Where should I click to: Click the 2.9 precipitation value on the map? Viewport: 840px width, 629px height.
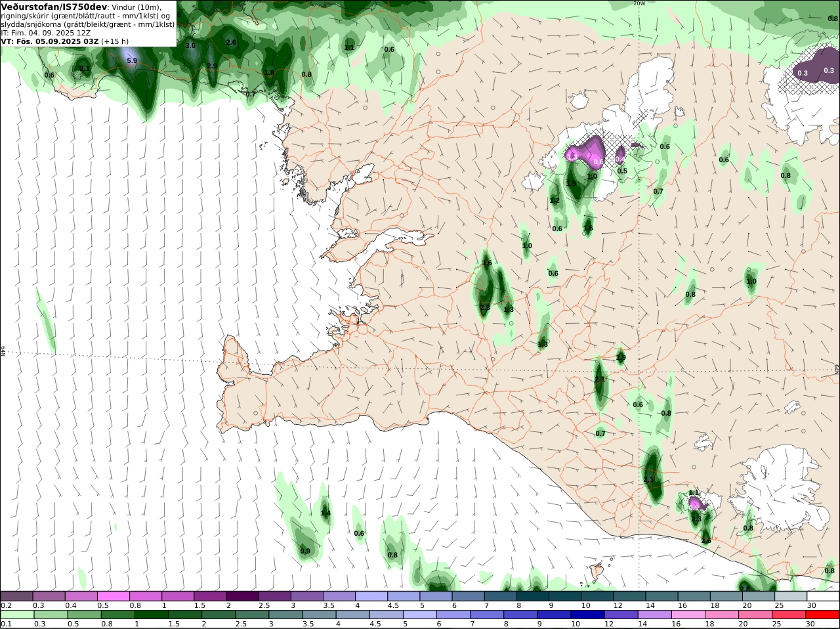tap(212, 66)
